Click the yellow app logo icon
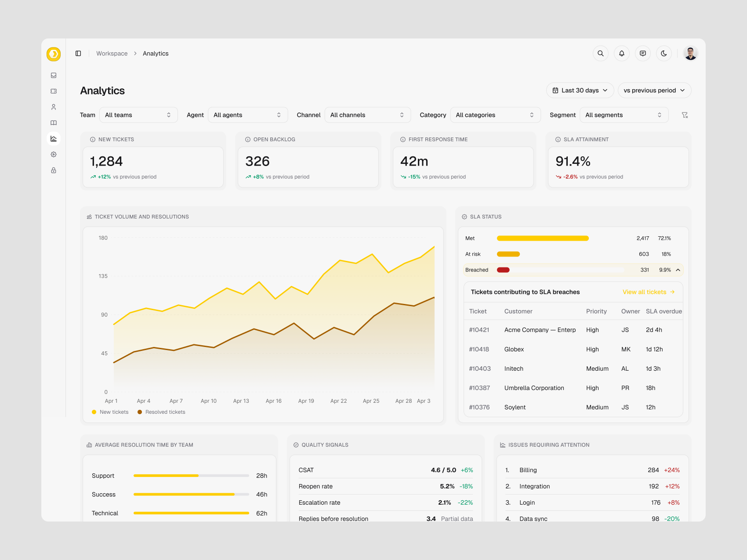This screenshot has height=560, width=747. pos(54,54)
